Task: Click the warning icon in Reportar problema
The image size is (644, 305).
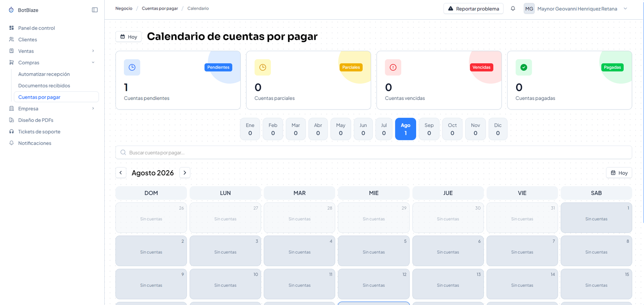Action: pyautogui.click(x=450, y=8)
